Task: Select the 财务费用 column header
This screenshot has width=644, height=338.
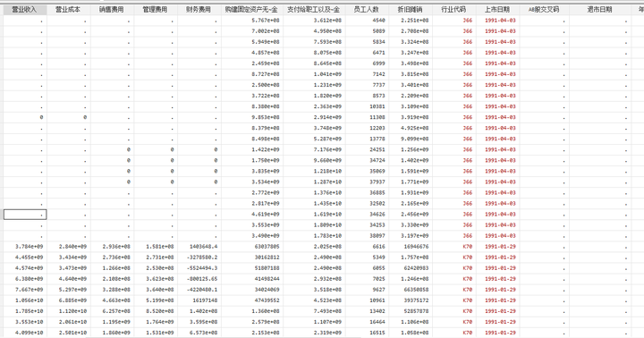Action: point(199,10)
